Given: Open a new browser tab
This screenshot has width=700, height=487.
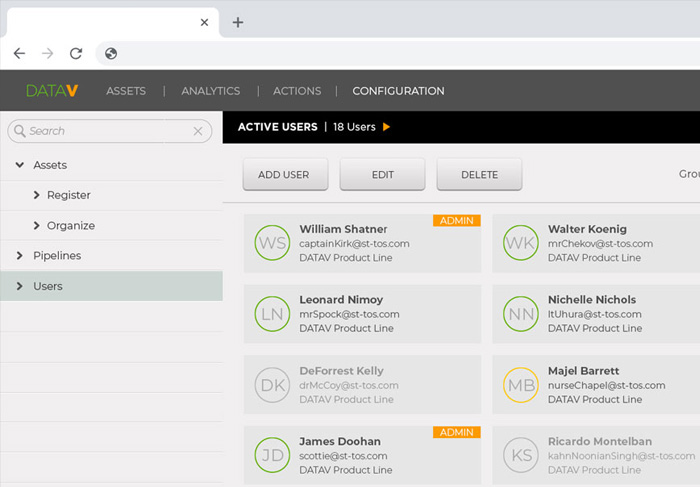Looking at the screenshot, I should pyautogui.click(x=238, y=22).
